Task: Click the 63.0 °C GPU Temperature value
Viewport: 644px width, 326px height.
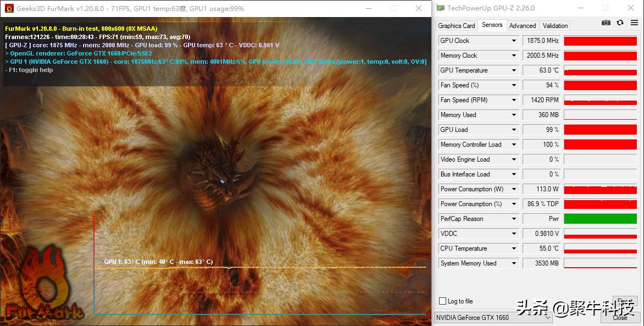Action: tap(541, 70)
